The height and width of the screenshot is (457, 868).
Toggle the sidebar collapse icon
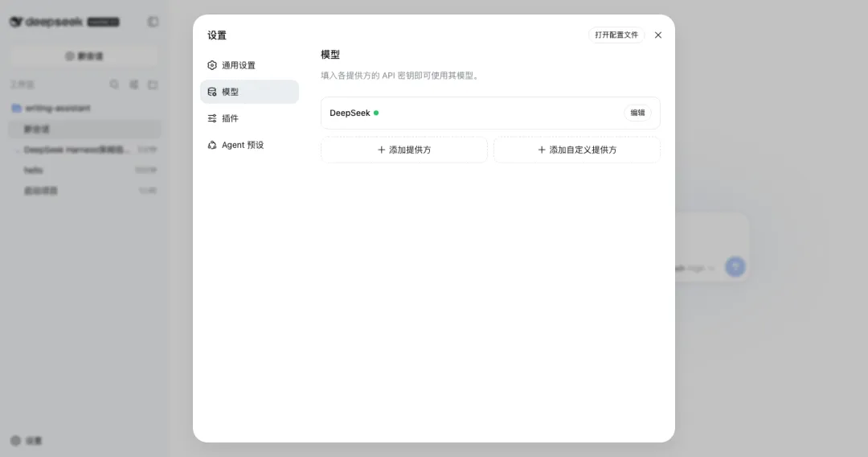coord(154,22)
